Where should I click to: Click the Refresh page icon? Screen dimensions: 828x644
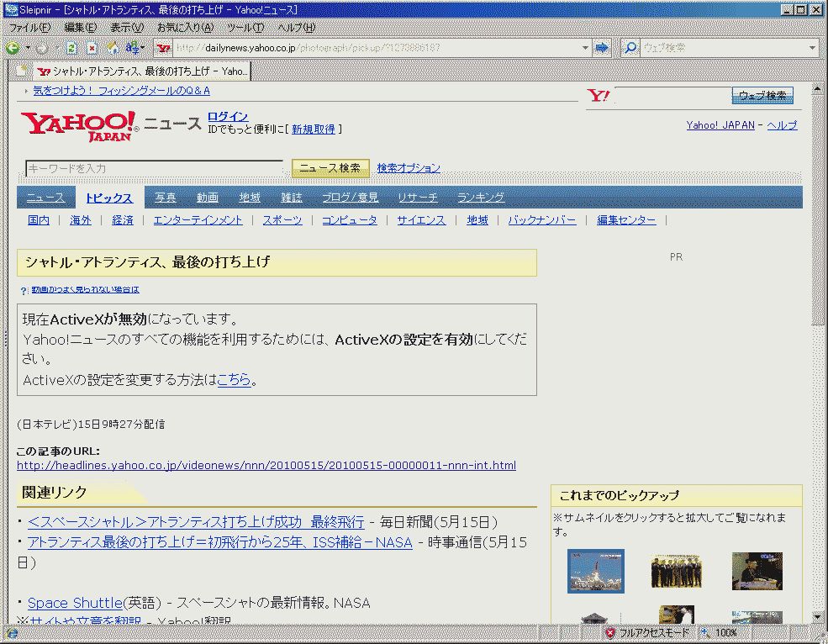(x=72, y=48)
